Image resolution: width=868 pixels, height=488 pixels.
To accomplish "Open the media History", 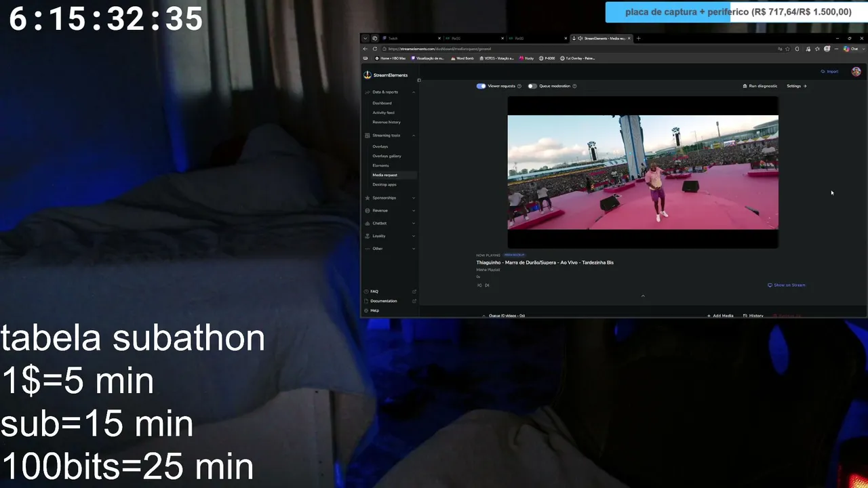I will 753,316.
